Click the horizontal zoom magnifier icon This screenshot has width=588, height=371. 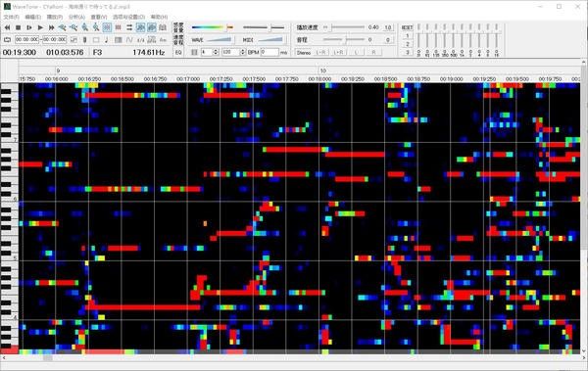click(63, 27)
